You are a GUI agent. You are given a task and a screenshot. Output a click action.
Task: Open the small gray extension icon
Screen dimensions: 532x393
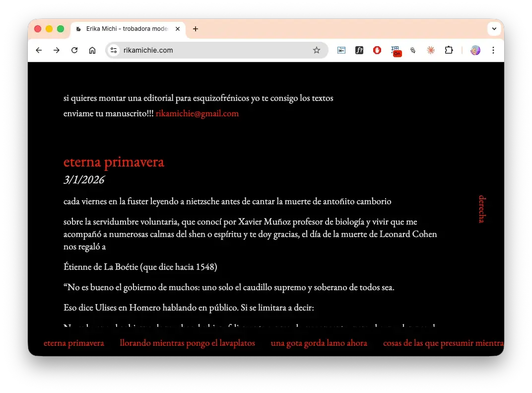click(413, 50)
